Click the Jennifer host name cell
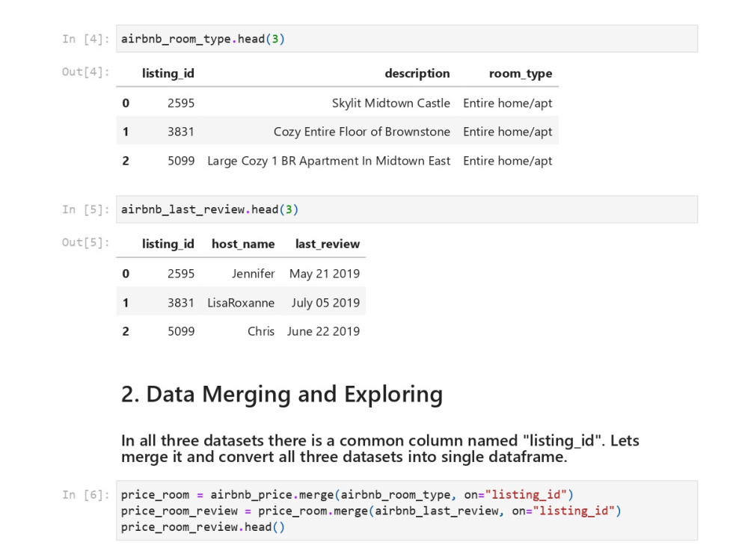 254,274
